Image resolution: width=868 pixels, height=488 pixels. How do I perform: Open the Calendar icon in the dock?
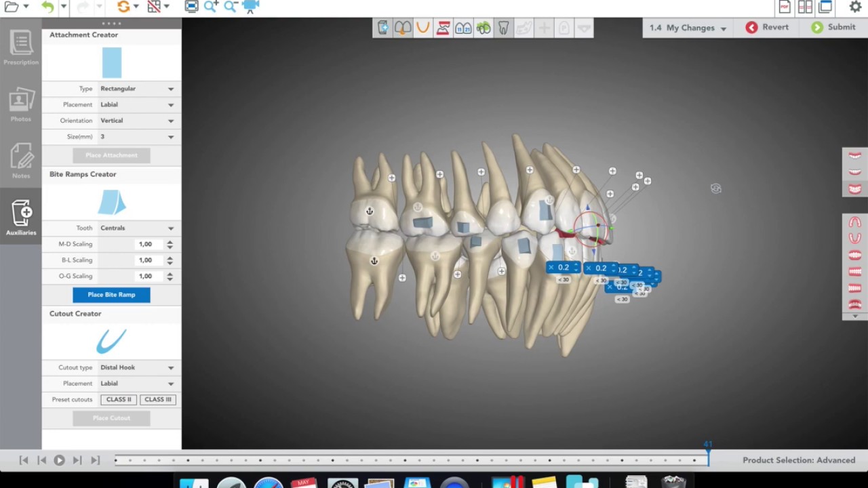304,483
